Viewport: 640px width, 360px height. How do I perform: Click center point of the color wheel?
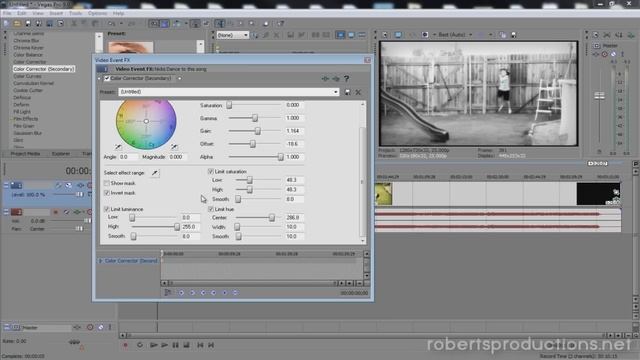point(146,121)
